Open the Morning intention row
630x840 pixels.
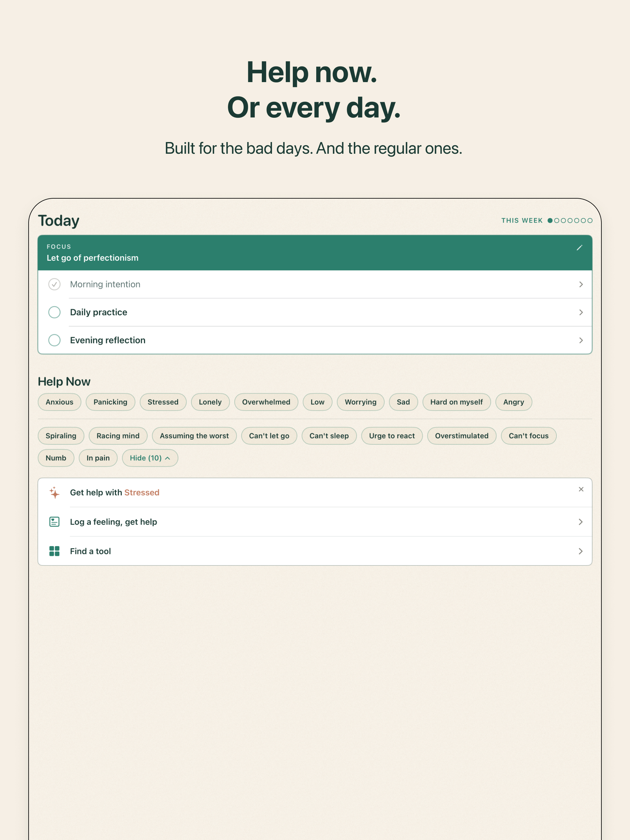coord(315,284)
